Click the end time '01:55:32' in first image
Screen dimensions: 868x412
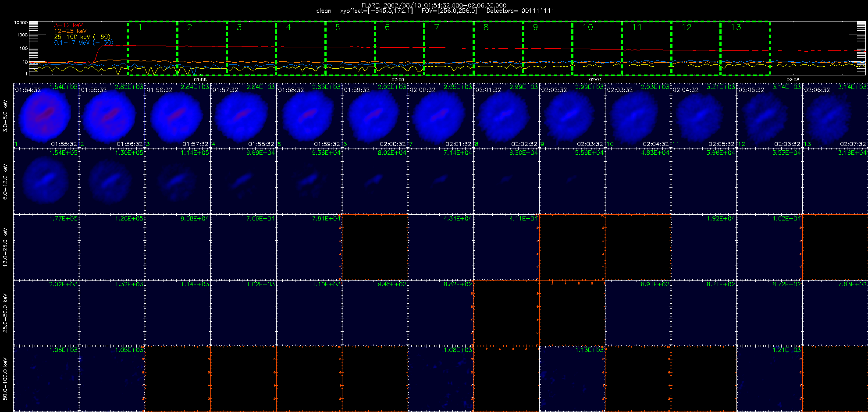(x=64, y=144)
